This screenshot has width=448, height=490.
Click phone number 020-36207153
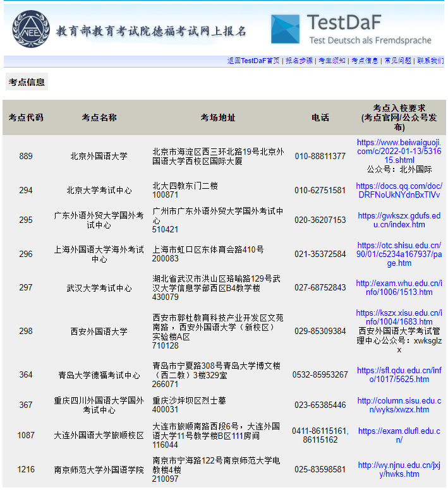tap(320, 220)
